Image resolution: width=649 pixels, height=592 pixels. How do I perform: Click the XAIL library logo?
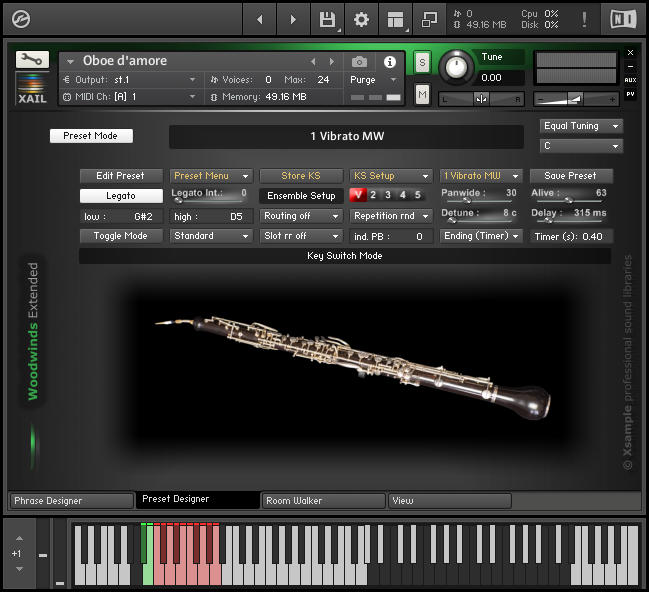(32, 88)
